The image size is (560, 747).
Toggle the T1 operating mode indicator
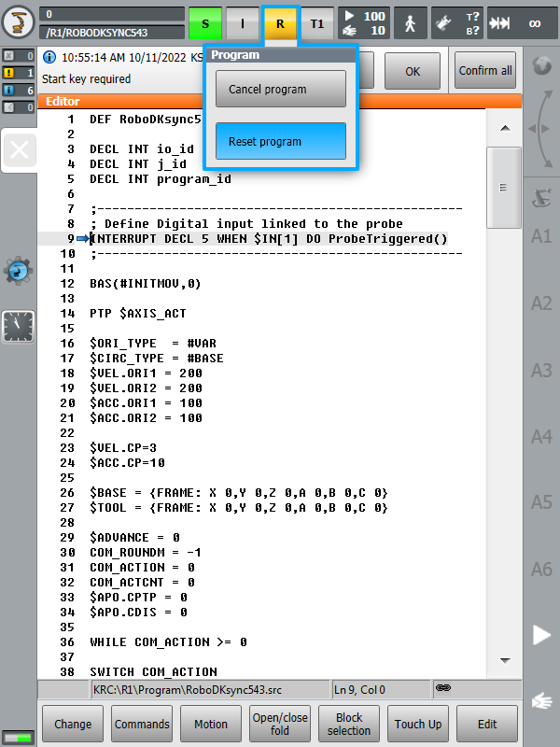click(317, 22)
